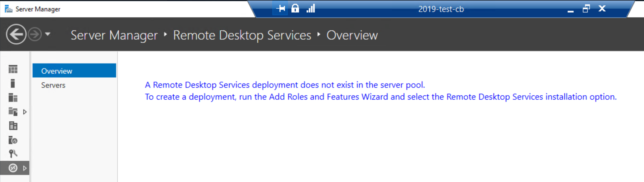Screen dimensions: 644x182
Task: Go back with the back arrow button
Action: click(16, 34)
